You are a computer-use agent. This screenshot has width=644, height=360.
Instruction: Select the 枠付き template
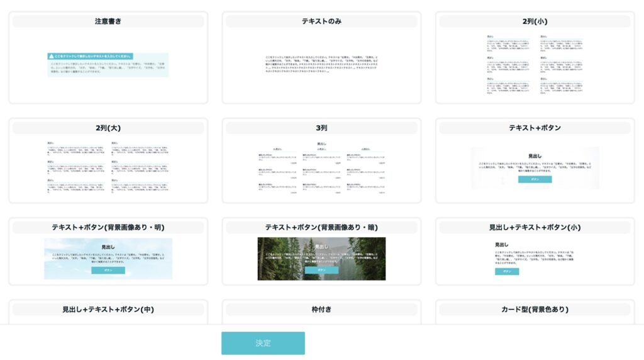[321, 312]
